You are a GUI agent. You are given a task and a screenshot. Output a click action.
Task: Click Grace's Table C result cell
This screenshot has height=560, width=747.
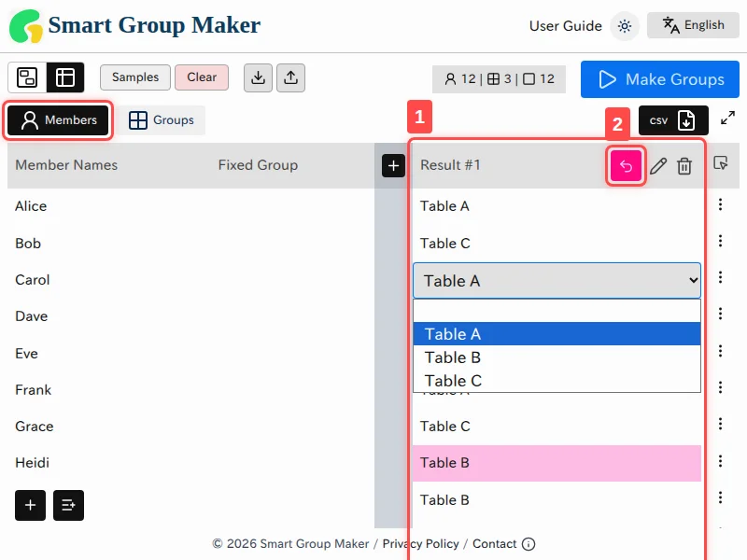[557, 427]
